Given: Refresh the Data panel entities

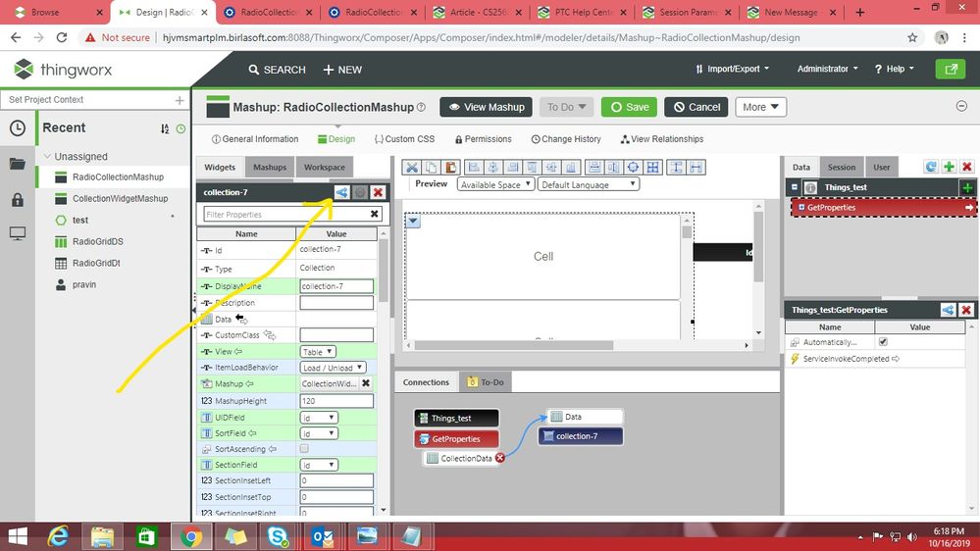Looking at the screenshot, I should [931, 166].
